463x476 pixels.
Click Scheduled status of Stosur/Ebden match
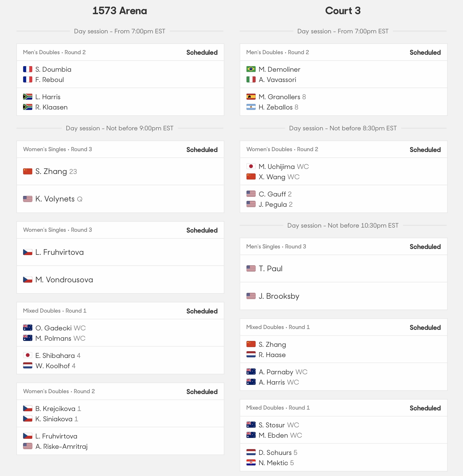point(425,408)
